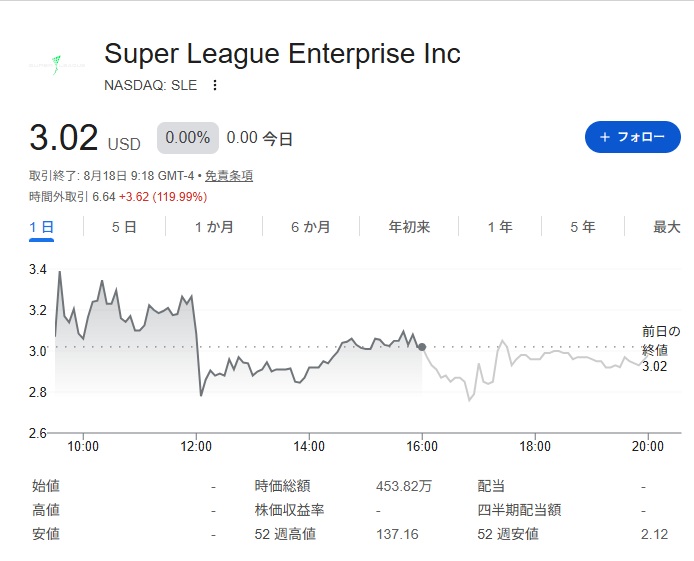Click the 前日の終値 3.02 label

pos(661,349)
